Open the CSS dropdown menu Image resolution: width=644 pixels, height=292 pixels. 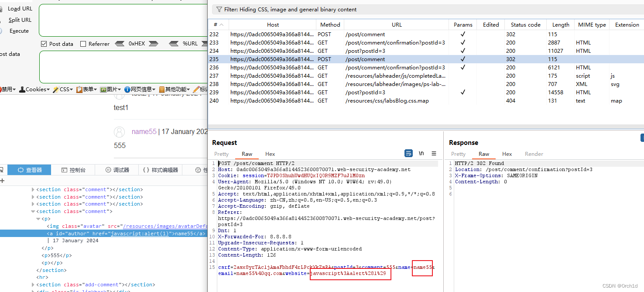tap(63, 89)
